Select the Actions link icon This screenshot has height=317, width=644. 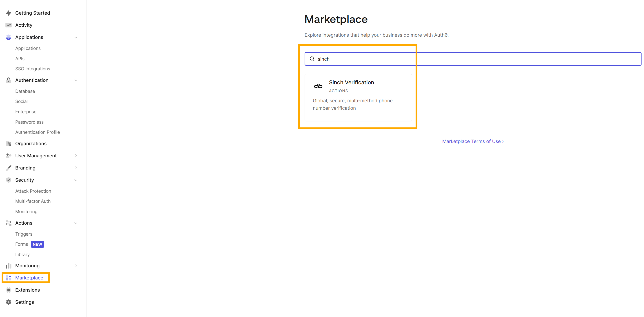(x=8, y=223)
